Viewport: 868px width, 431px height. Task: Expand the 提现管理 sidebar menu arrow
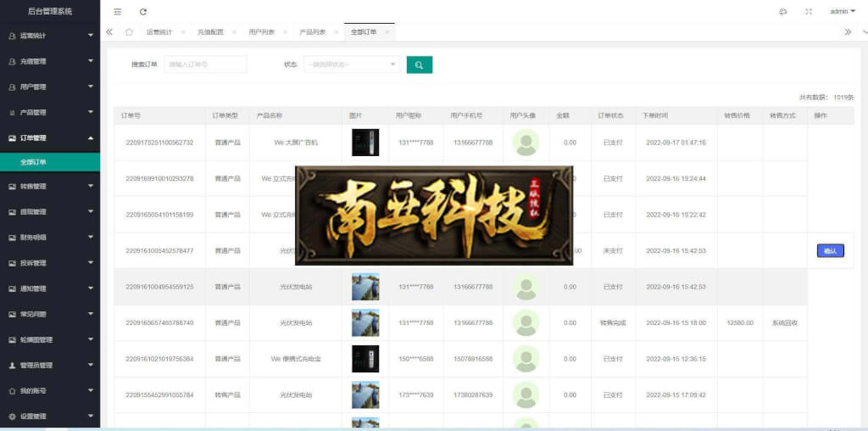point(91,211)
